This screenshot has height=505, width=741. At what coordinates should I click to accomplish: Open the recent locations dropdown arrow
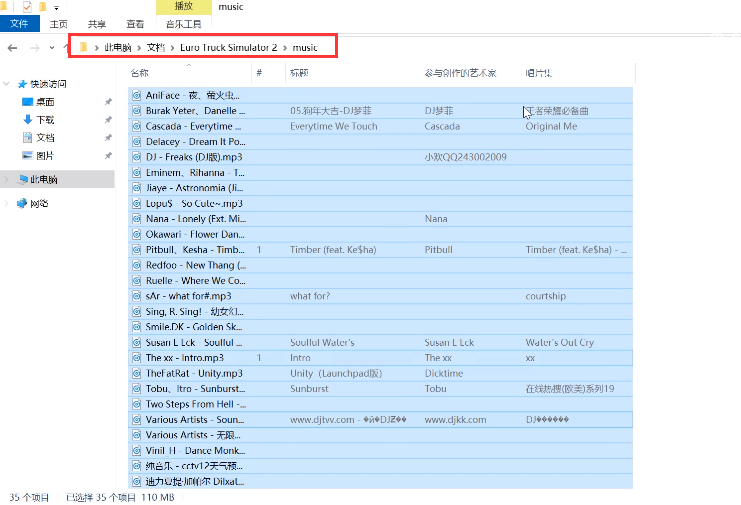[x=52, y=48]
